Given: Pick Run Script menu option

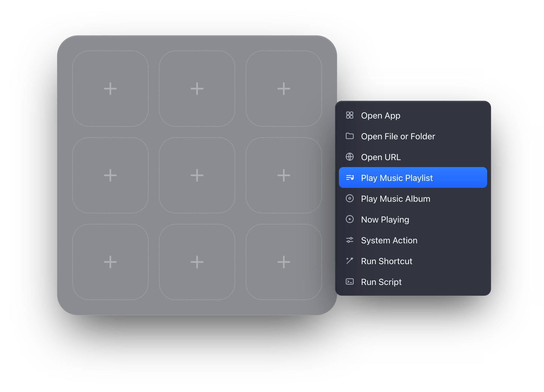Looking at the screenshot, I should 413,282.
